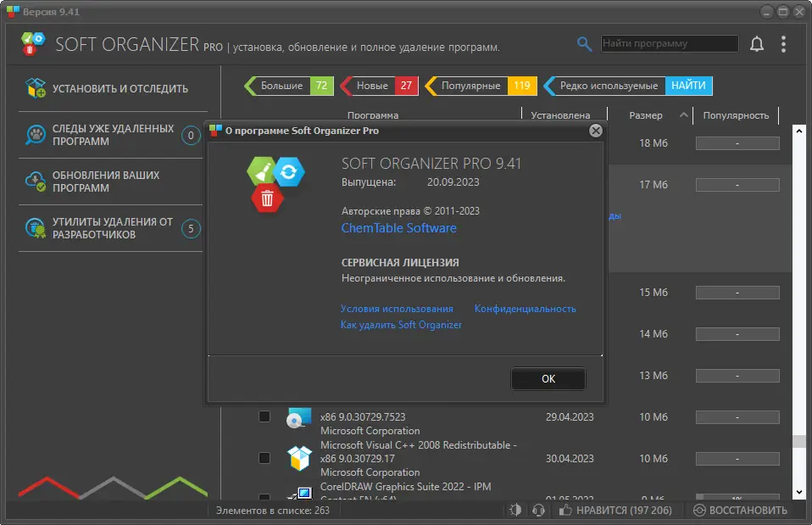Click ВОССТАНОВИТЬ button in status bar
This screenshot has height=525, width=812.
tap(740, 510)
